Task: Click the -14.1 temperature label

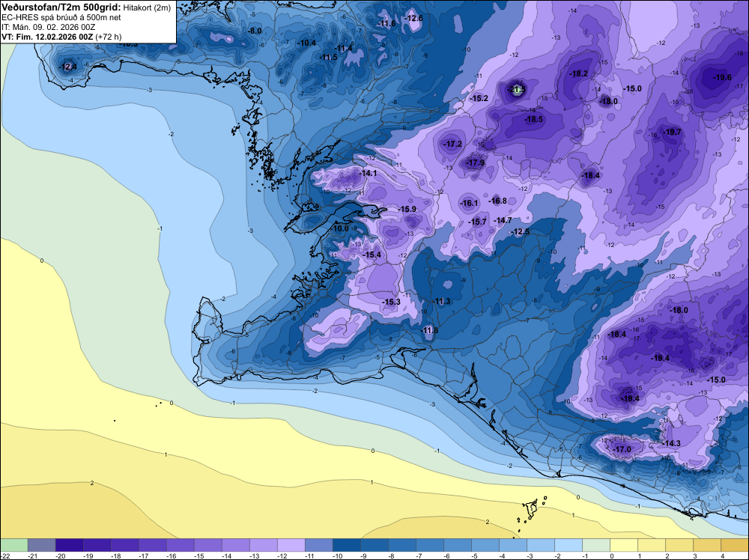Action: [368, 173]
